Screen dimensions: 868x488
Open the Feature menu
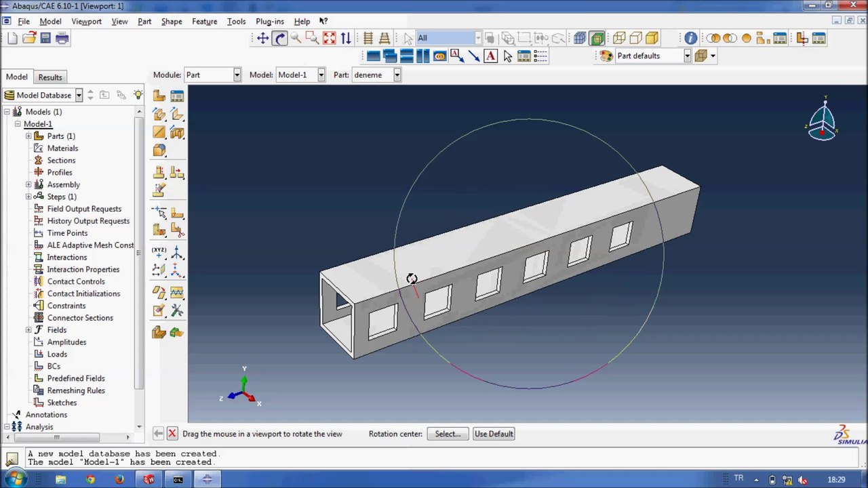(204, 22)
